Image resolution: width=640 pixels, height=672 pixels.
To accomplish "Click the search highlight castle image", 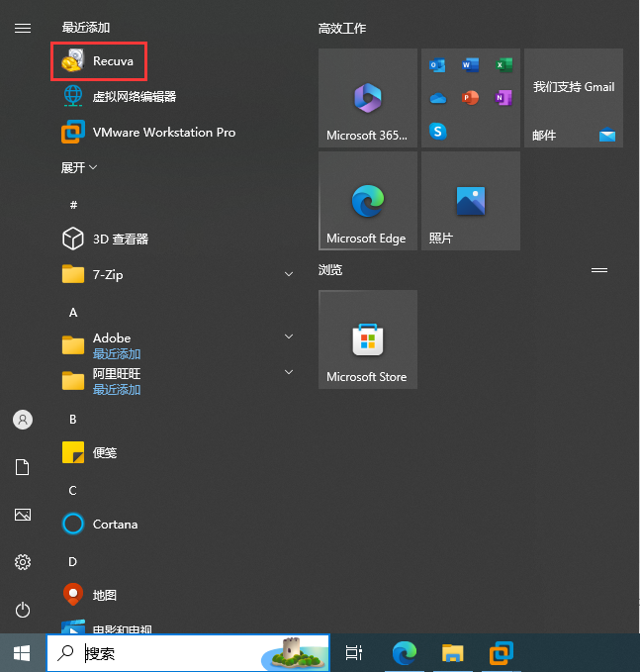I will (x=293, y=653).
